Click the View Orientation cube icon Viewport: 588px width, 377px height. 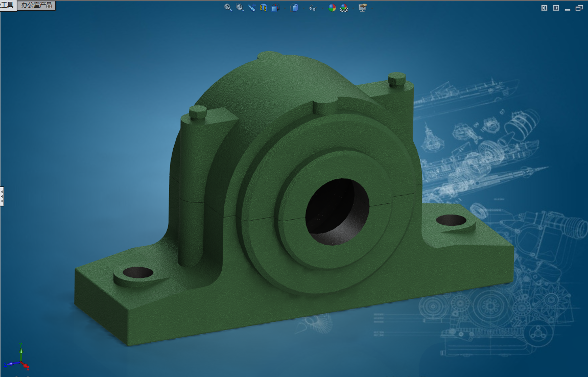[276, 8]
